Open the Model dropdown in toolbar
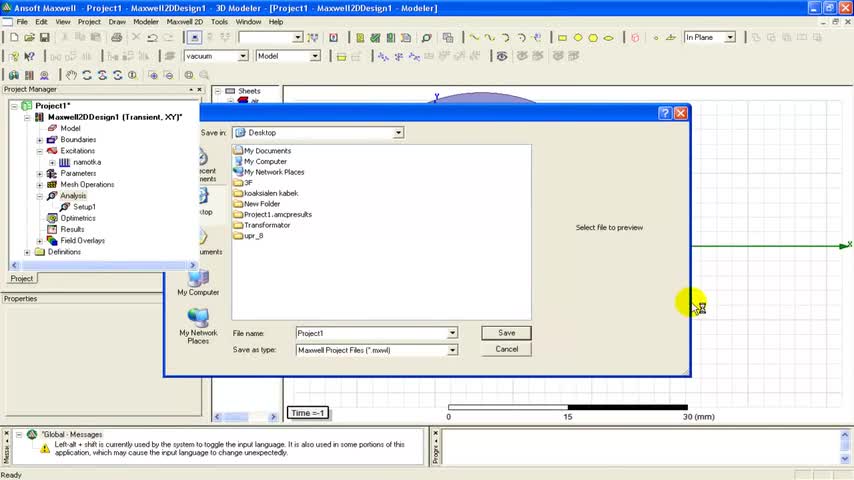Viewport: 854px width, 480px height. pos(315,56)
